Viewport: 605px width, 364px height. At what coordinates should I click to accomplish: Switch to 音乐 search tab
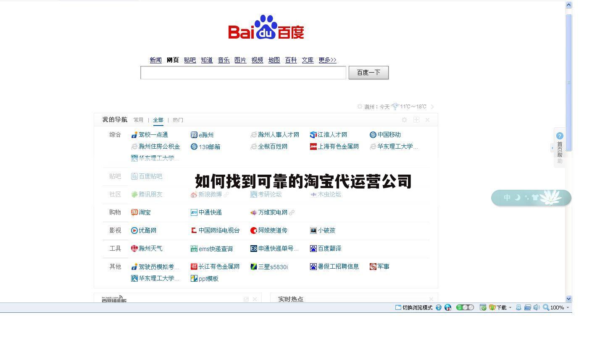point(224,60)
